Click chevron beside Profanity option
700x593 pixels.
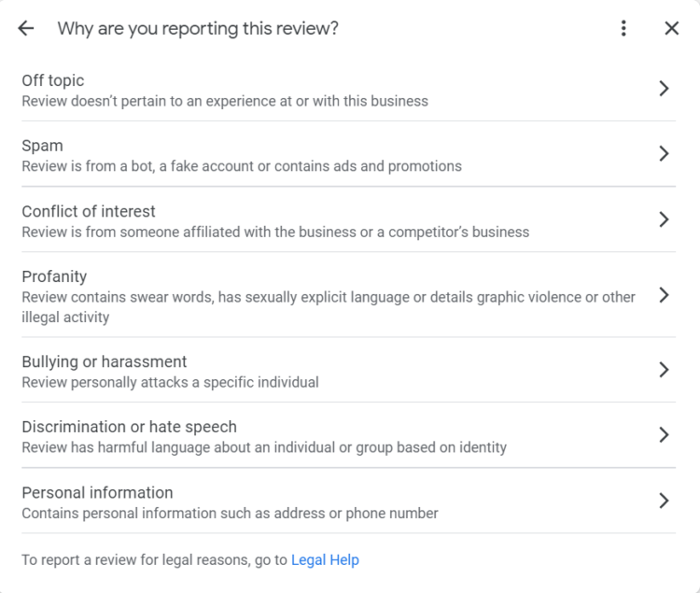tap(664, 295)
